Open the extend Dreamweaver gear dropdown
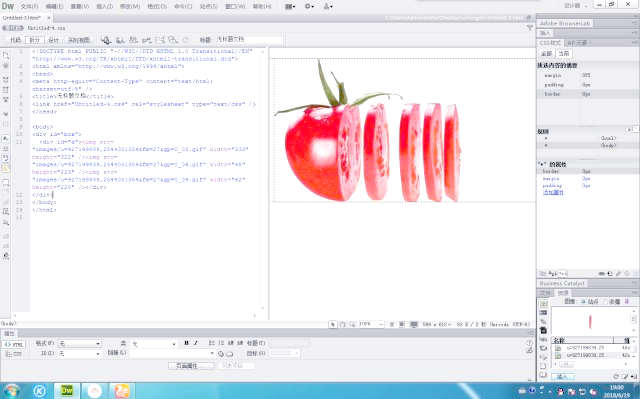Viewport: 640px width, 399px height. 309,7
